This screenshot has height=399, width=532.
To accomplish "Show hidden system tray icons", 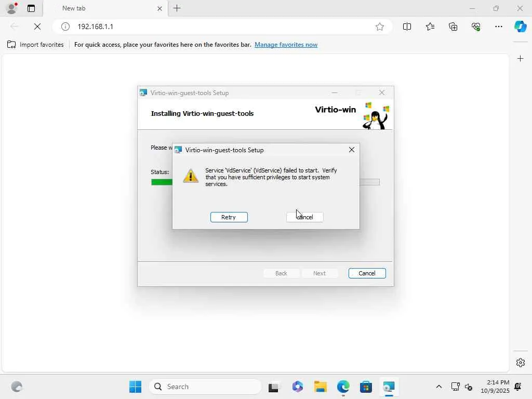I will [438, 387].
